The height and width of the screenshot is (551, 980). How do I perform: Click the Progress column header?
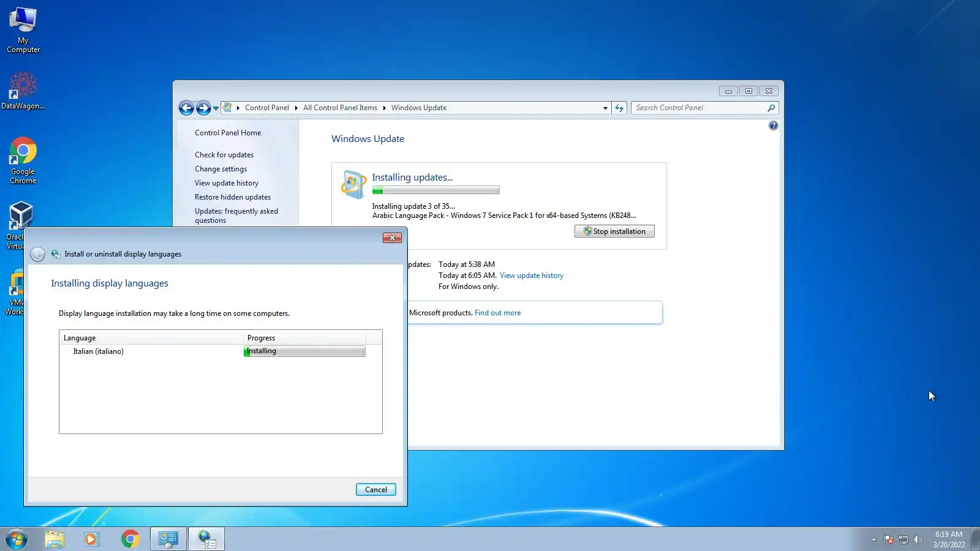304,338
